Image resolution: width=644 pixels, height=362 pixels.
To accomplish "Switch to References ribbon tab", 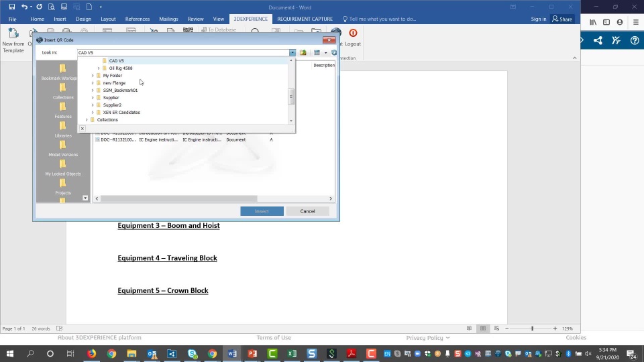I will 137,19.
